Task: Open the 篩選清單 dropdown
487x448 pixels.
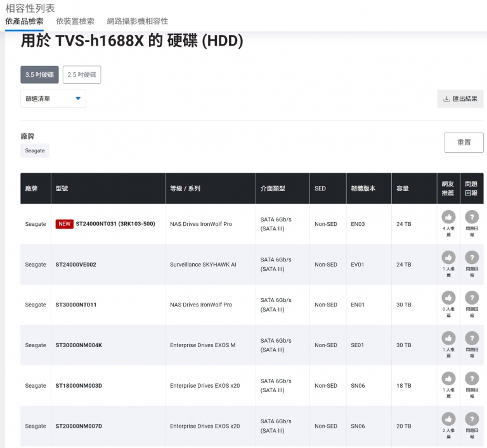Action: point(53,98)
